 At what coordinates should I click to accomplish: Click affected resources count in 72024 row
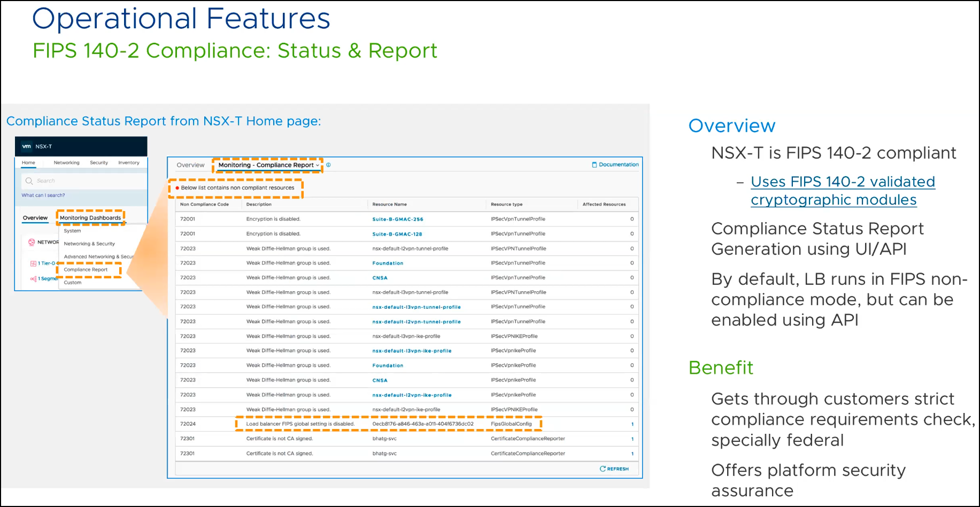(x=632, y=424)
